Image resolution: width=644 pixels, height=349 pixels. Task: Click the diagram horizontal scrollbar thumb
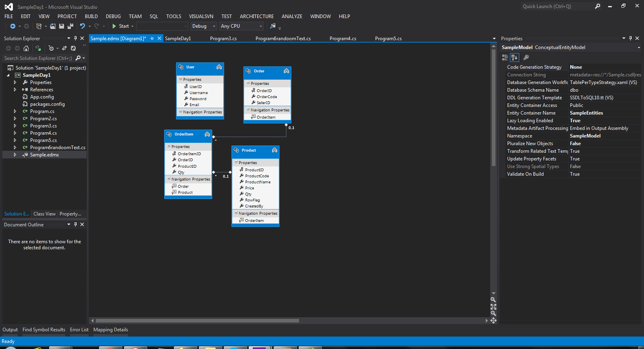point(197,321)
